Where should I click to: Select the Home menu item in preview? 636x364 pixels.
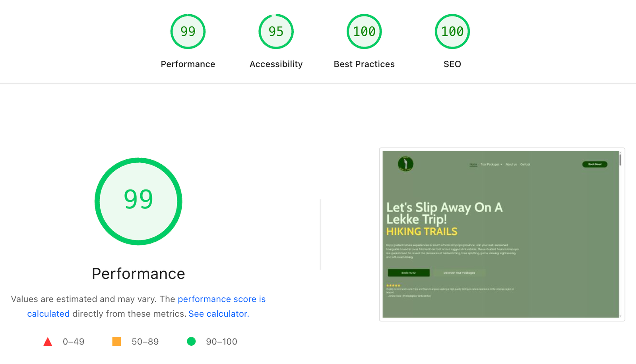[473, 164]
